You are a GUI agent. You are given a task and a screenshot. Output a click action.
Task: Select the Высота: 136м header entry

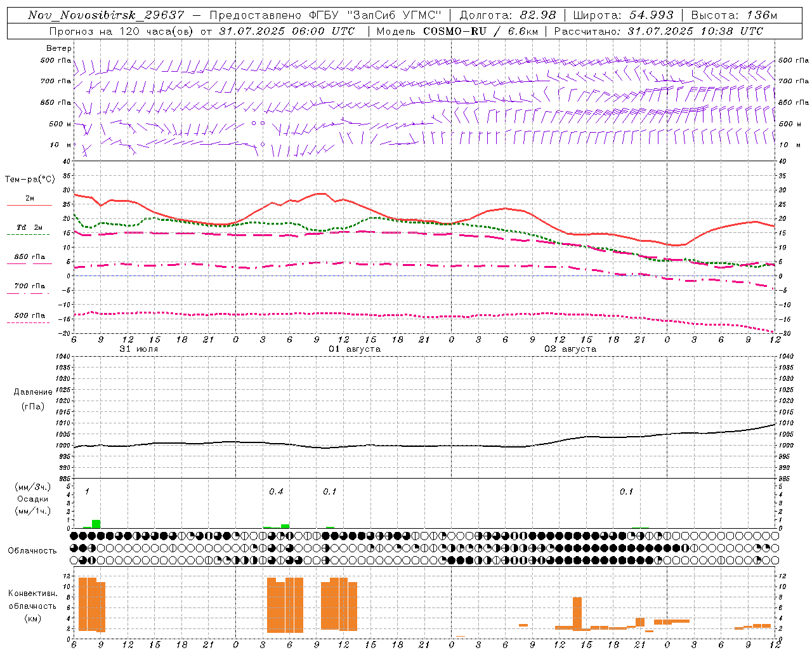click(x=734, y=15)
